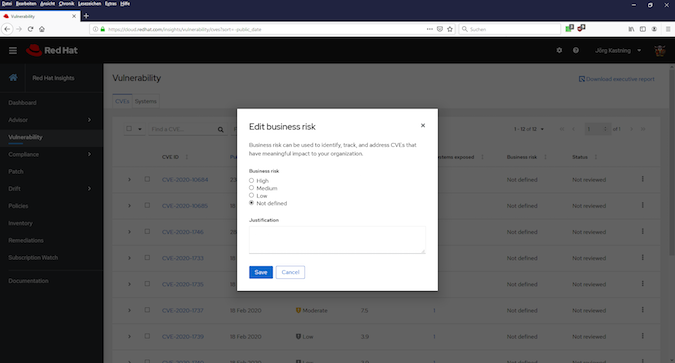Open the CVE-2020-10685 link

(185, 206)
